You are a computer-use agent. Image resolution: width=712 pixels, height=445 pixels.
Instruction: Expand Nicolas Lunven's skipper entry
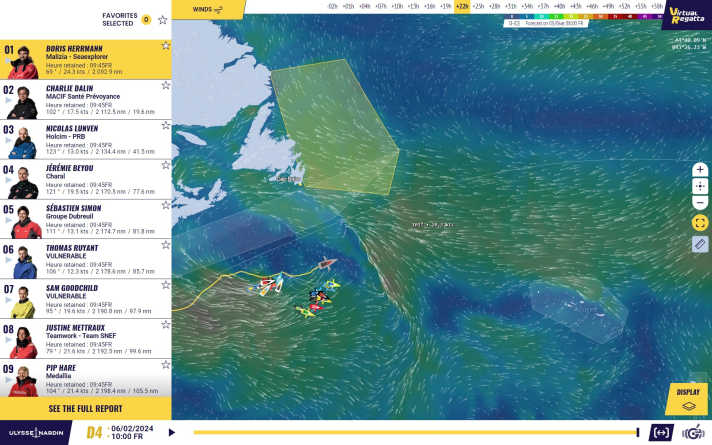tap(85, 140)
